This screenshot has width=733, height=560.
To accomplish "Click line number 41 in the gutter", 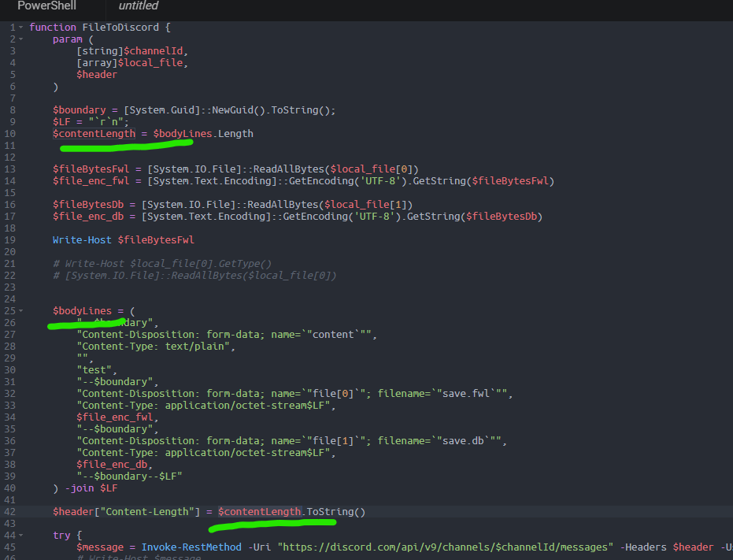I will click(9, 500).
